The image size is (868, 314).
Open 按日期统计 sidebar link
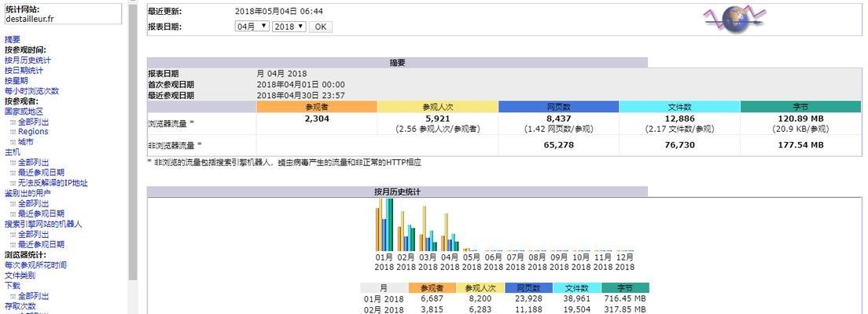pos(24,70)
